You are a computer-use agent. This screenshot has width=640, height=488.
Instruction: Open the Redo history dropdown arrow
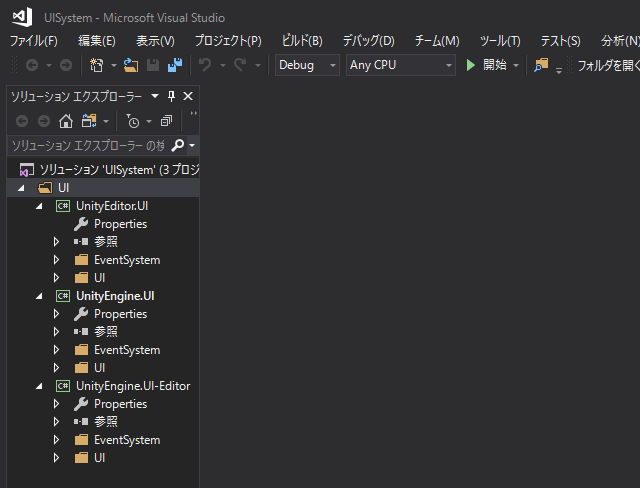tap(258, 65)
